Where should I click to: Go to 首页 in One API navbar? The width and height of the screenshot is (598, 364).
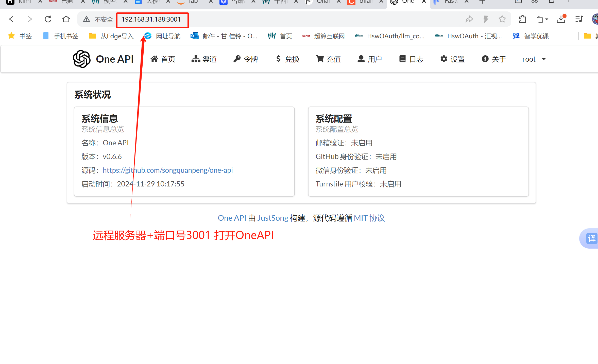click(x=163, y=59)
